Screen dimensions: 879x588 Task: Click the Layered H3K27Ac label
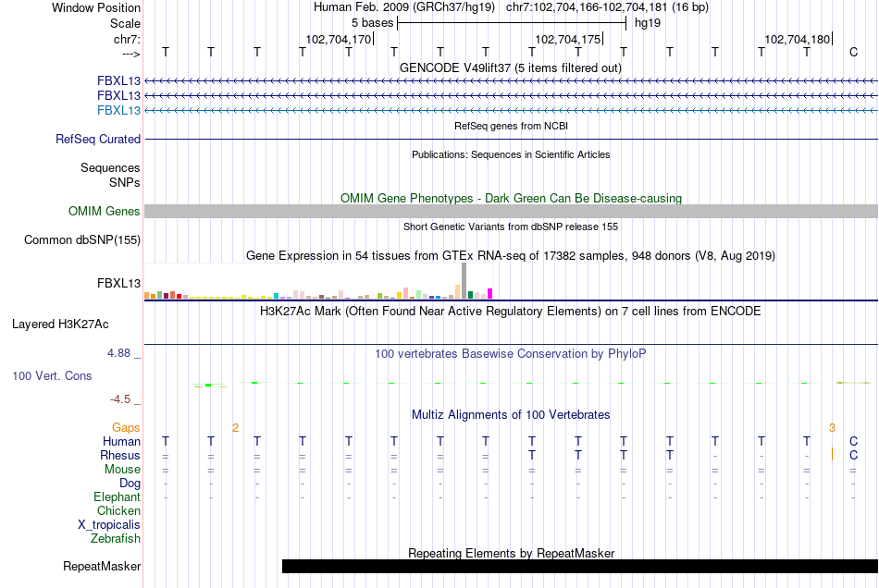coord(60,325)
